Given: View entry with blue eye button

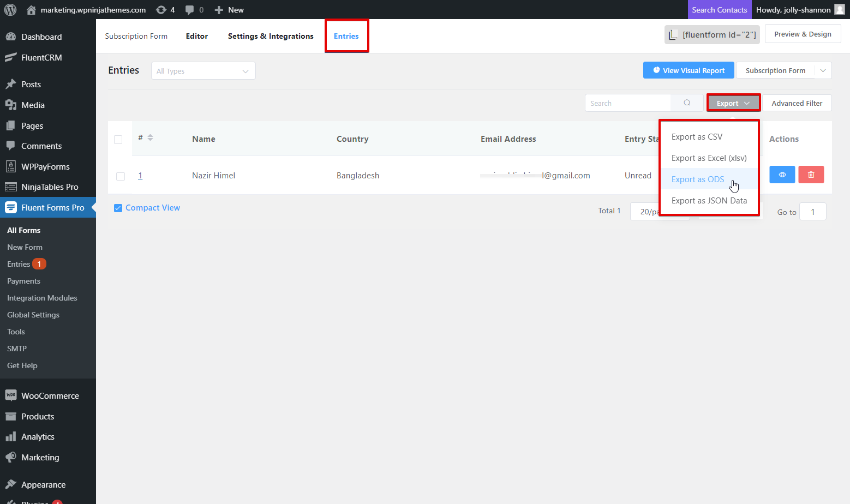Looking at the screenshot, I should 782,175.
